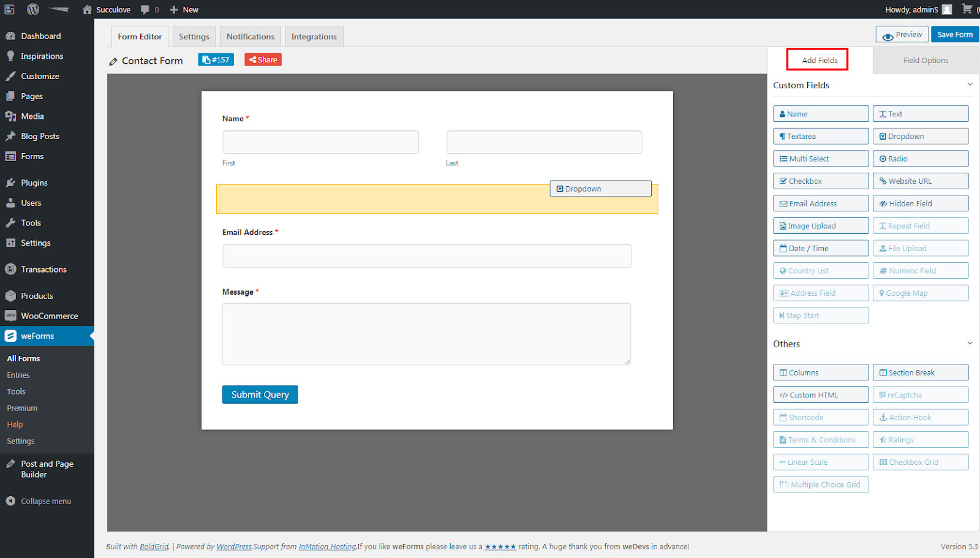
Task: Add a Checkbox field to the form
Action: pos(821,181)
